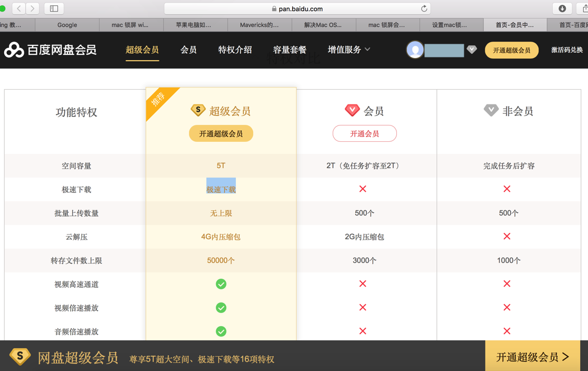588x371 pixels.
Task: Open the 会员 nav tab
Action: point(188,50)
